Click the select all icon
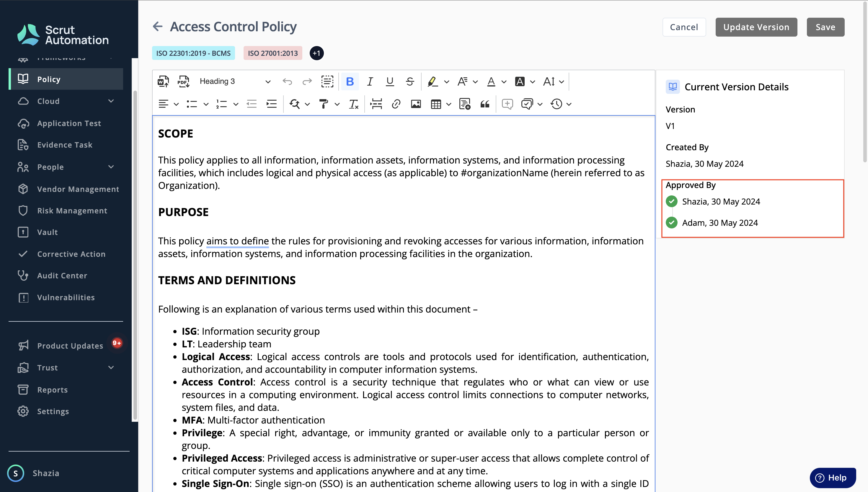Viewport: 868px width, 492px height. click(x=327, y=81)
